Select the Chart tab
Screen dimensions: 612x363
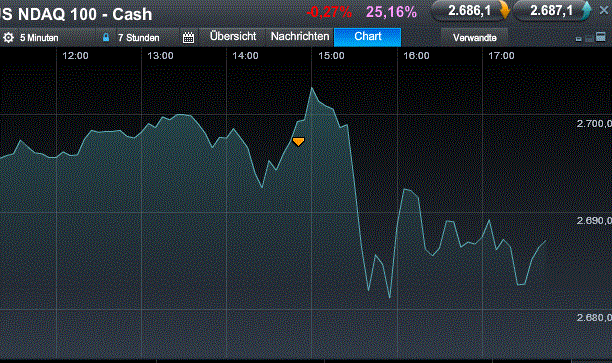click(368, 37)
